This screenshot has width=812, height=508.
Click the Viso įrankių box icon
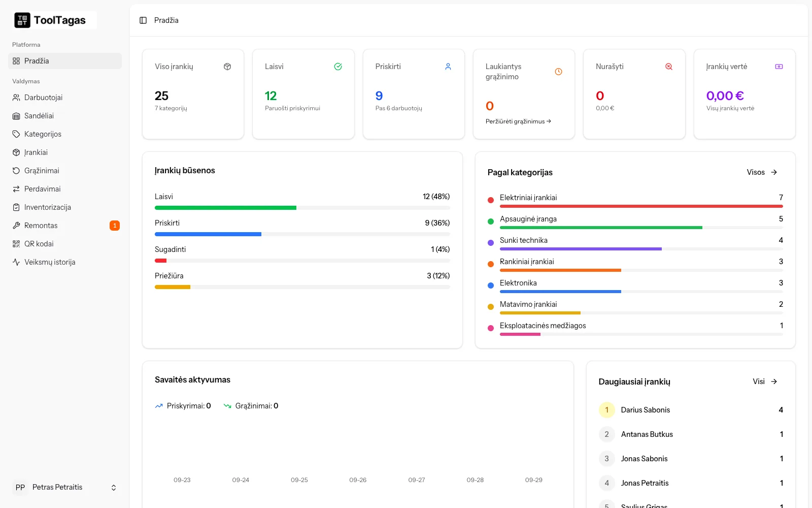[227, 67]
